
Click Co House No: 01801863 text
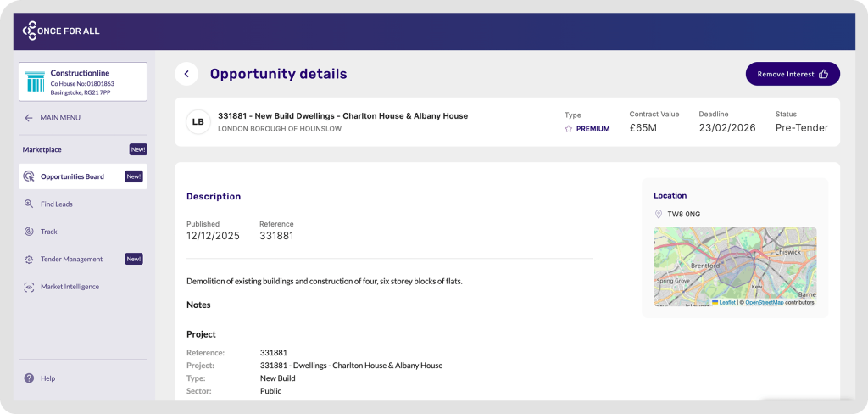pos(82,84)
